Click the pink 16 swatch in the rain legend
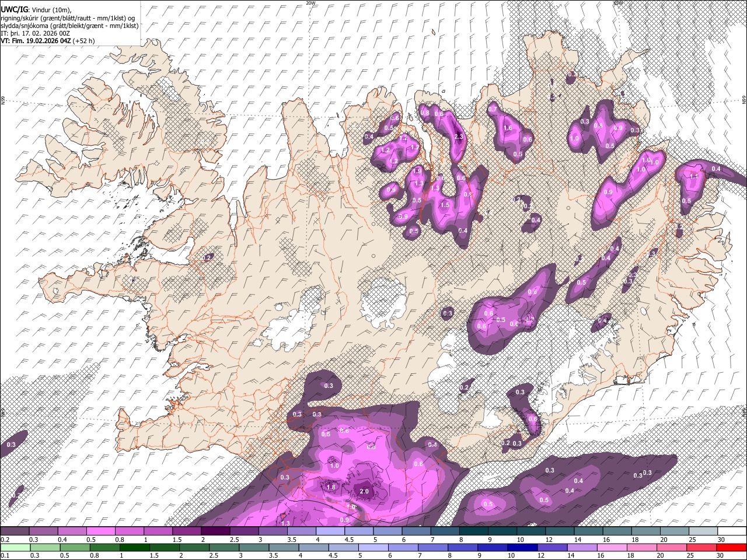Viewport: 747px width, 560px height. tap(613, 547)
